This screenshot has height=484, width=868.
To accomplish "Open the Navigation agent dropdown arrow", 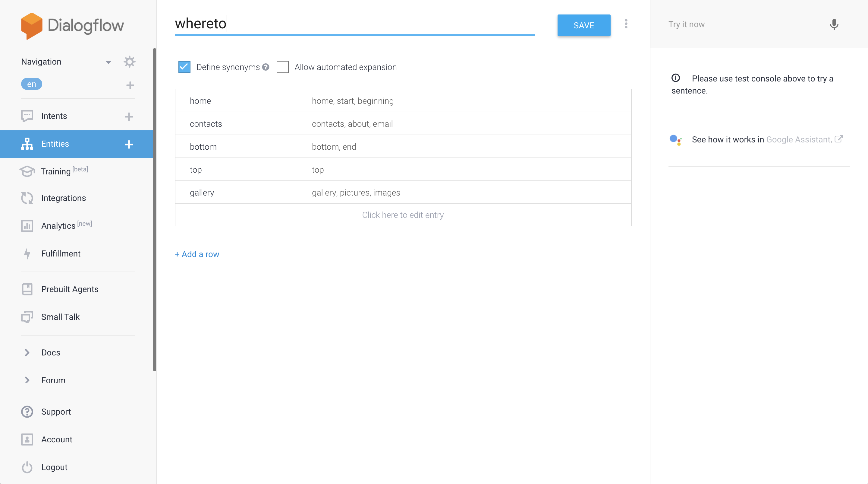I will [108, 62].
